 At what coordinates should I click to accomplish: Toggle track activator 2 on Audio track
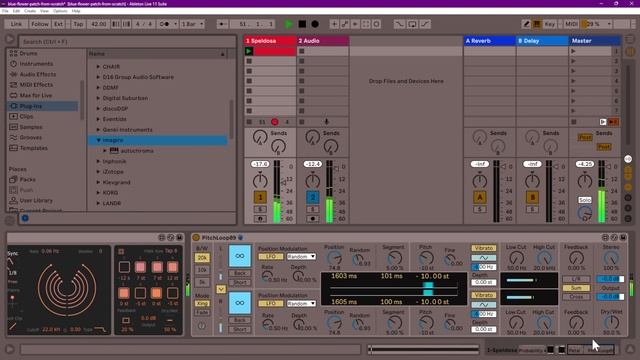[313, 198]
